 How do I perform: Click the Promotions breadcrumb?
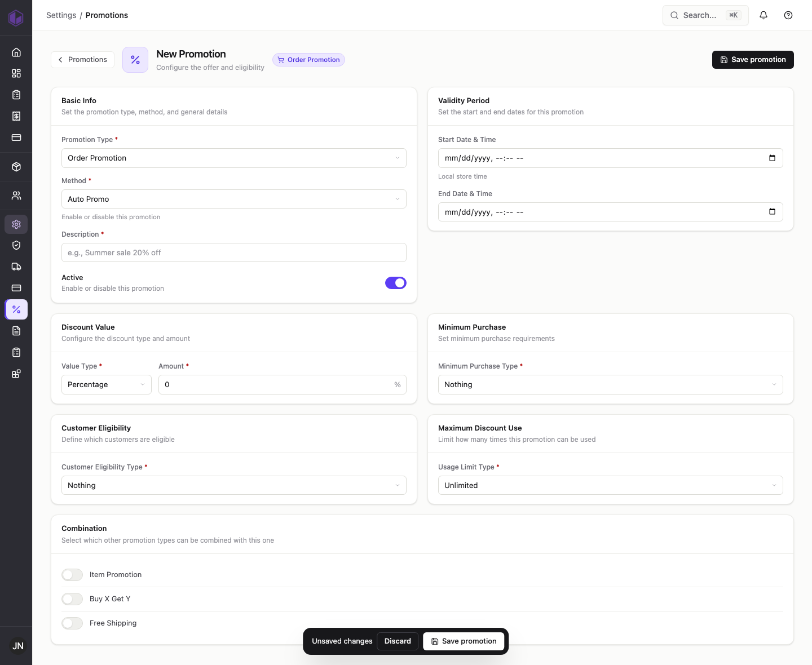click(107, 15)
